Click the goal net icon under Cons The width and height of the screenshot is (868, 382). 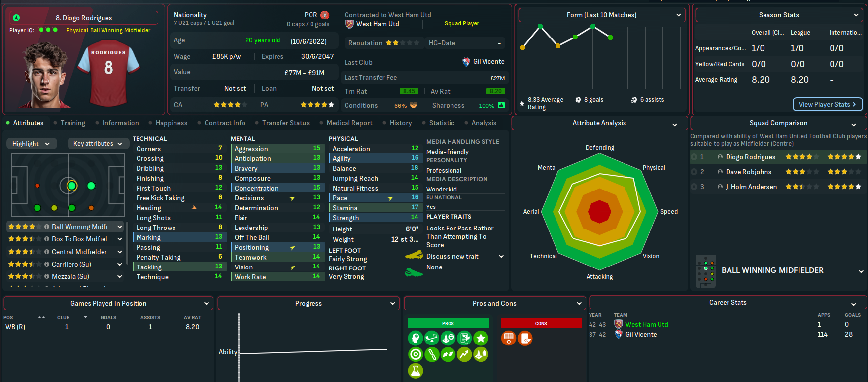click(509, 338)
